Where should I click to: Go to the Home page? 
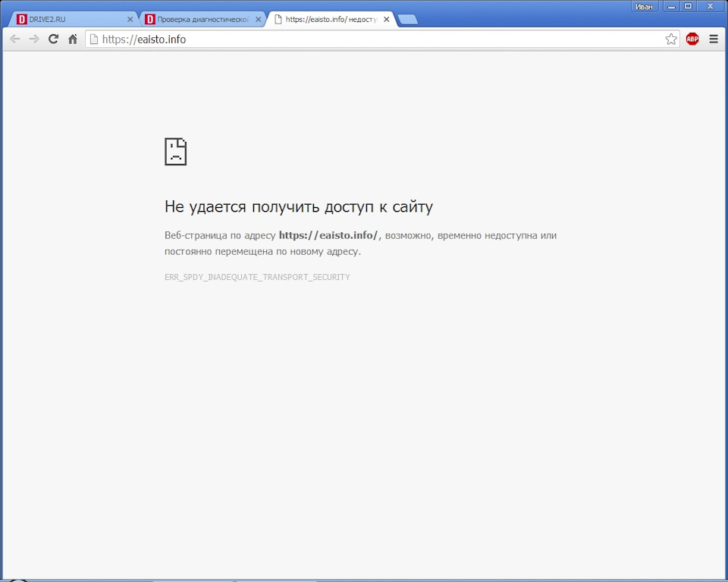click(x=73, y=39)
